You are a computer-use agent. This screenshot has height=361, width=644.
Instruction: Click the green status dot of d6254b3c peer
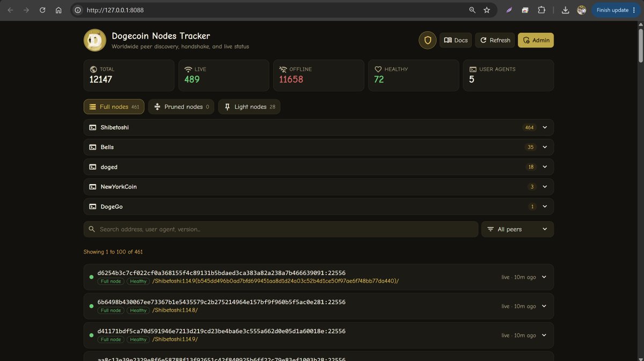click(91, 277)
